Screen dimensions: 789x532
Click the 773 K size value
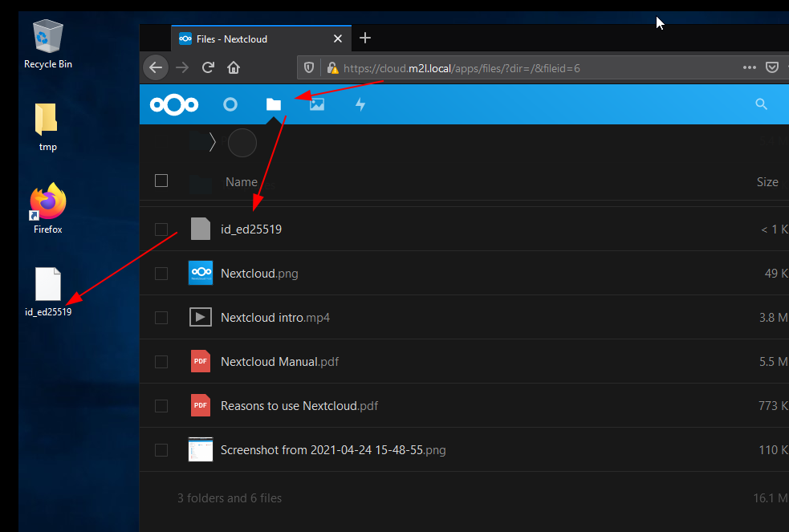(773, 406)
